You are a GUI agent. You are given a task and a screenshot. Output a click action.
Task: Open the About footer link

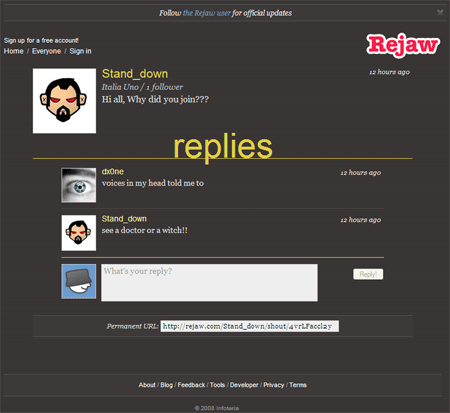coord(147,385)
